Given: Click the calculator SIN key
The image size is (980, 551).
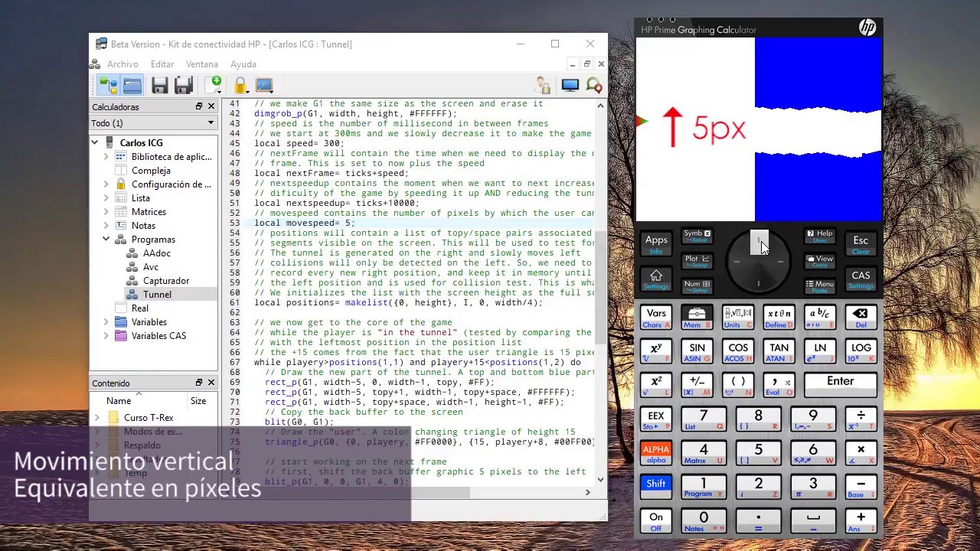Looking at the screenshot, I should pyautogui.click(x=697, y=350).
